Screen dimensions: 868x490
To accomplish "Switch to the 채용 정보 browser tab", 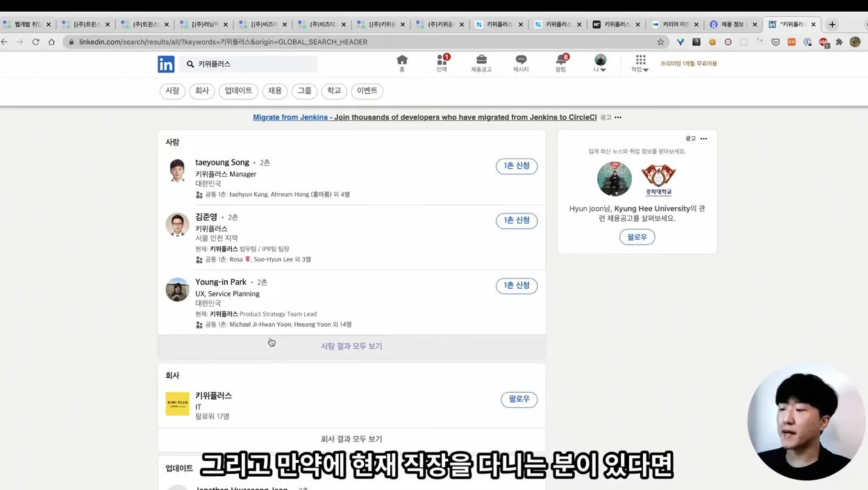I will tap(733, 24).
